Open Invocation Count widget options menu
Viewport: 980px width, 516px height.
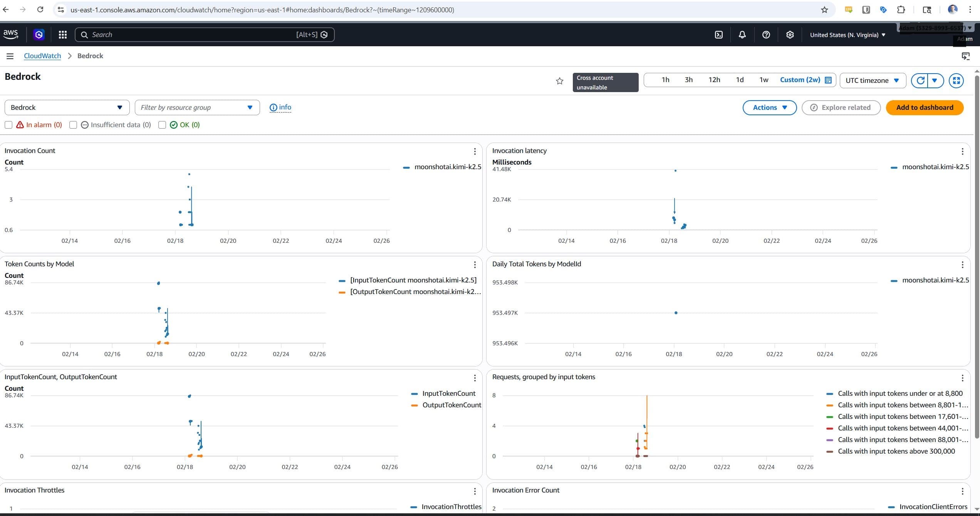(x=475, y=151)
